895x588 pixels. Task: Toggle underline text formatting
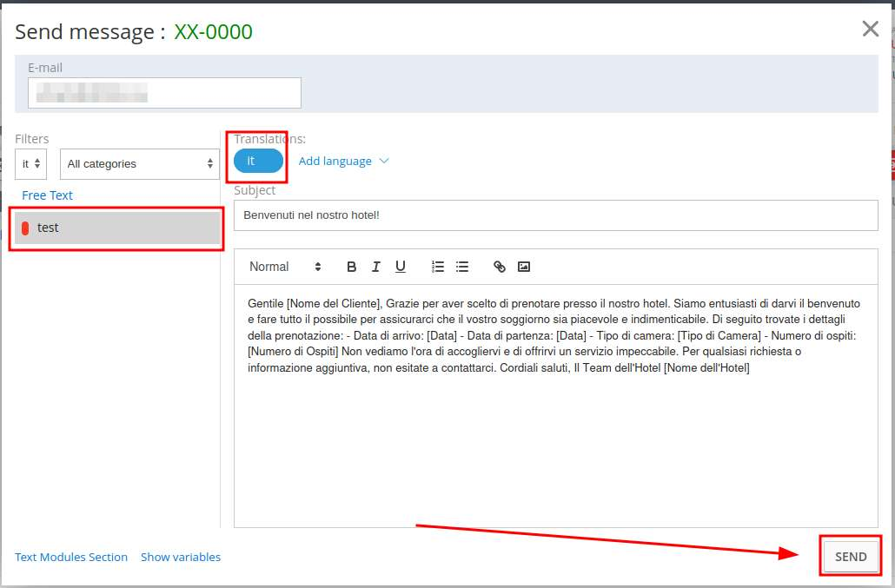(x=401, y=267)
